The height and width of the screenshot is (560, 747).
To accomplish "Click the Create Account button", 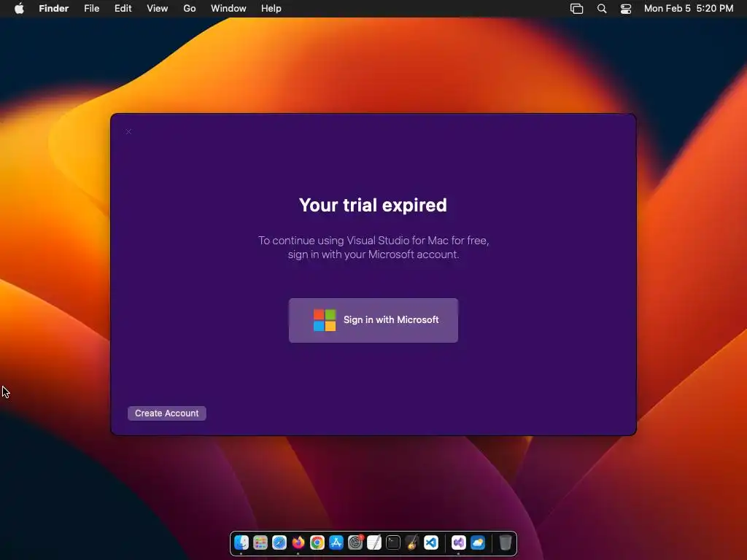I will [167, 413].
